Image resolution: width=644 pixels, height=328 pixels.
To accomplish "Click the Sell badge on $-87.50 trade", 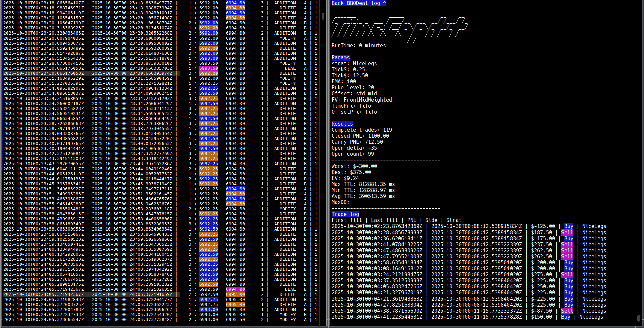I will (x=567, y=311).
